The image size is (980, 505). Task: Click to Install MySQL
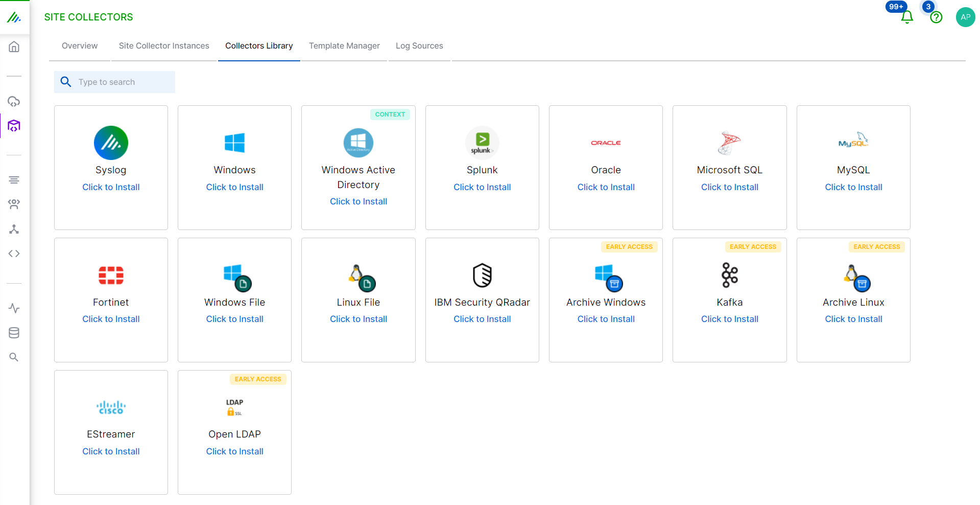click(x=853, y=187)
